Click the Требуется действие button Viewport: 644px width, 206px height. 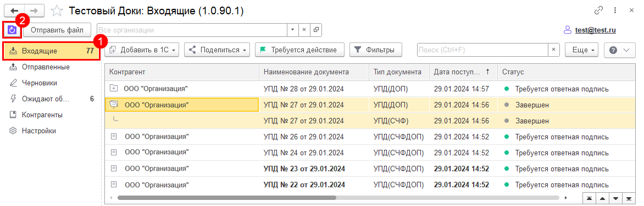pos(299,50)
